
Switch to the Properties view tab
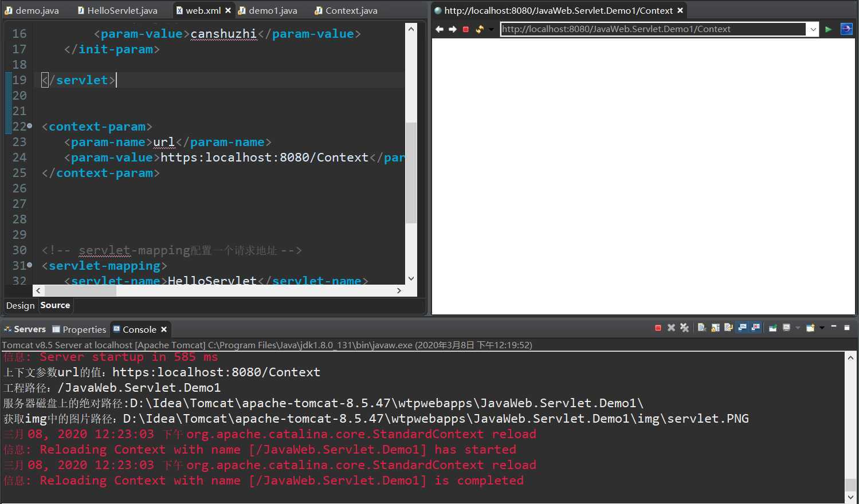point(79,329)
